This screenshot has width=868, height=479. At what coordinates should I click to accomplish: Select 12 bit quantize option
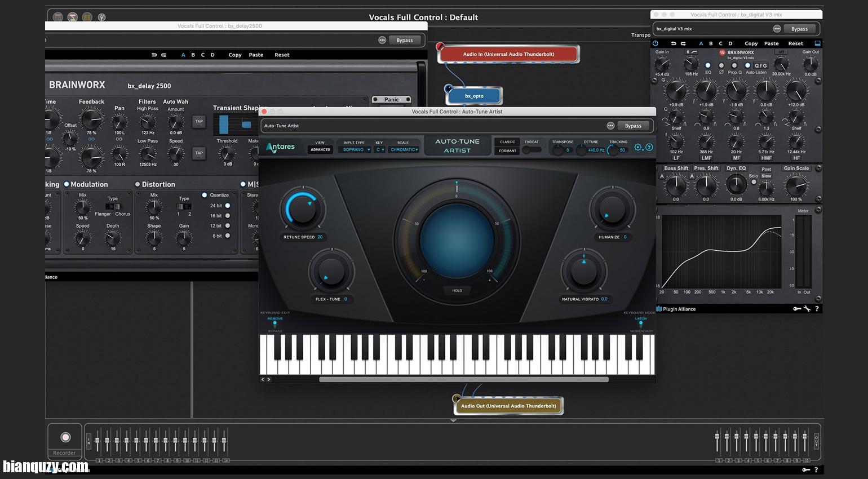pyautogui.click(x=228, y=226)
